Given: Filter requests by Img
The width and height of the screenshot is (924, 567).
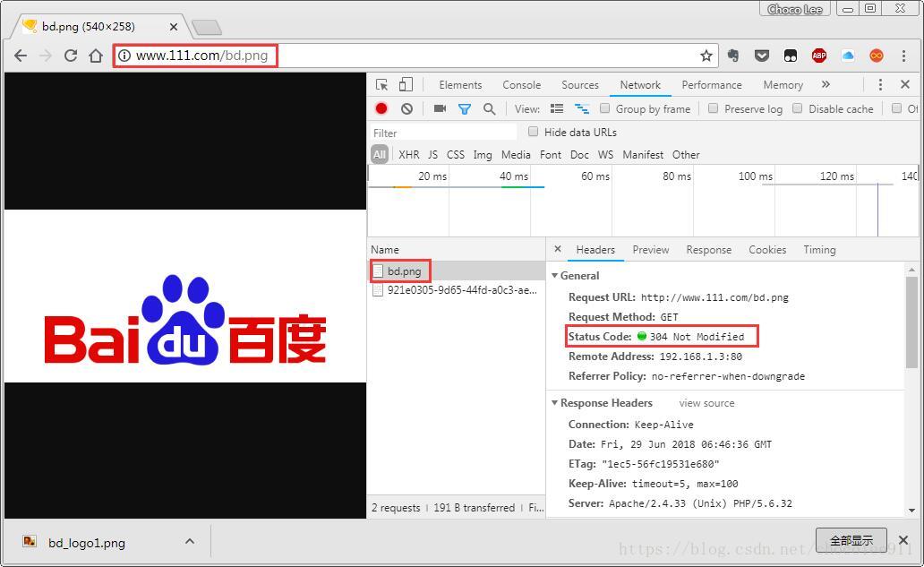Looking at the screenshot, I should tap(482, 154).
